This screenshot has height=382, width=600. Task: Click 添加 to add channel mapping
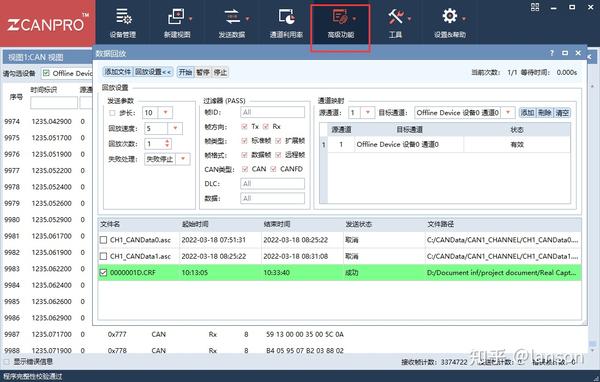click(527, 113)
